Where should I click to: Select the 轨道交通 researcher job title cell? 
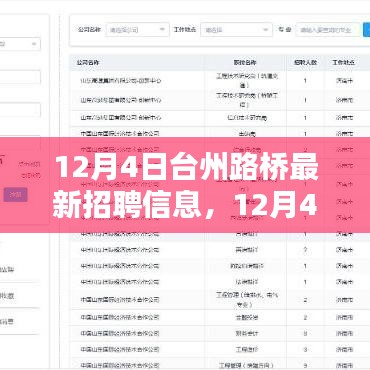tap(246, 81)
